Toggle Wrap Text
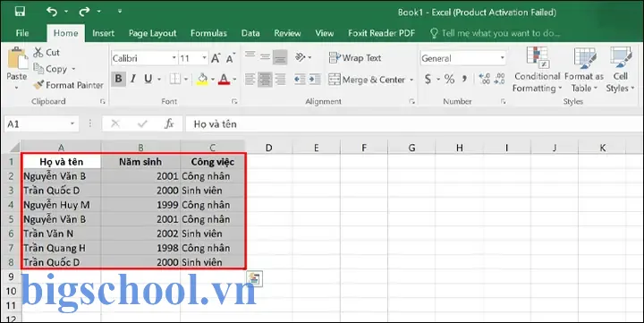 point(355,58)
